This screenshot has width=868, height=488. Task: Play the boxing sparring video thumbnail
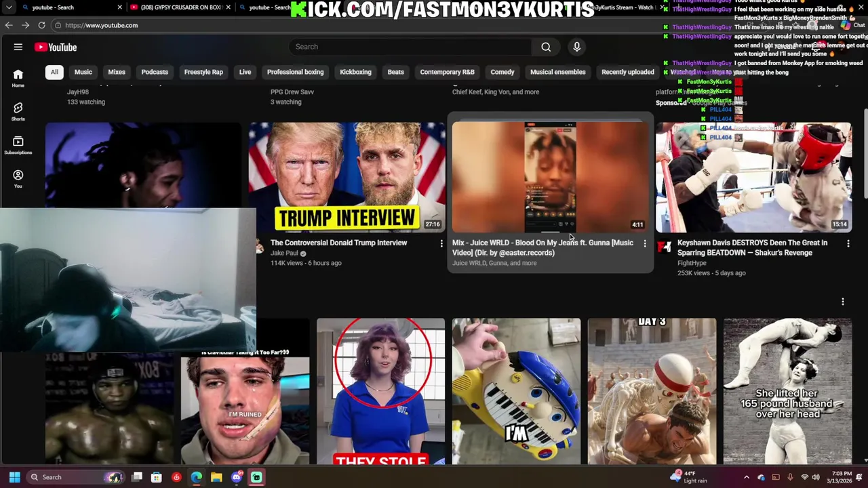click(x=753, y=177)
